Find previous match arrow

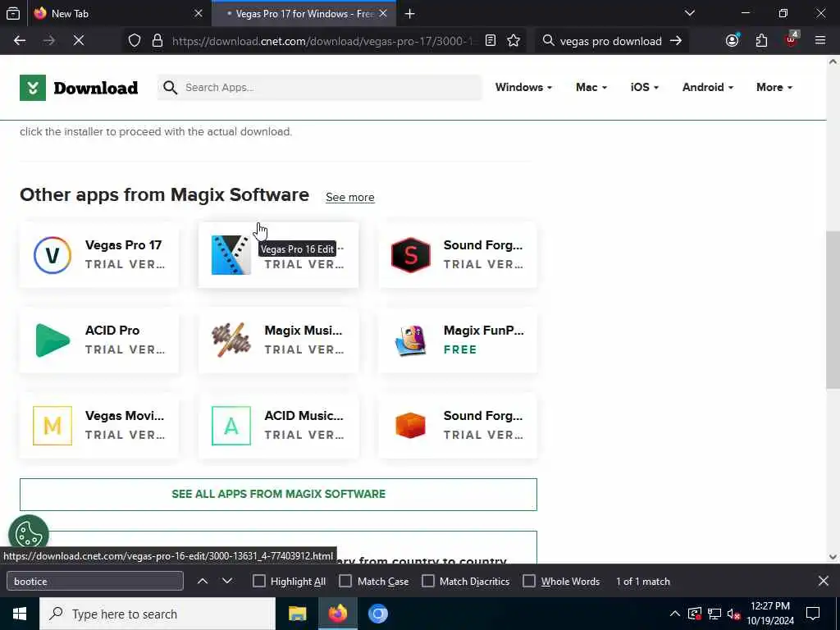click(203, 582)
